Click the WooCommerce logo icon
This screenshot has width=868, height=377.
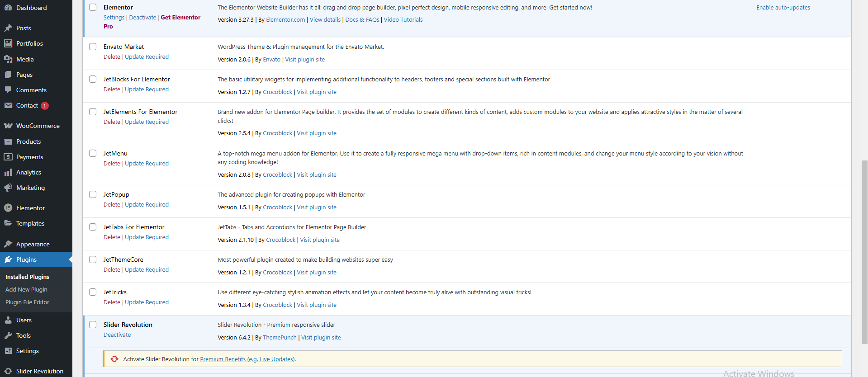[x=8, y=126]
